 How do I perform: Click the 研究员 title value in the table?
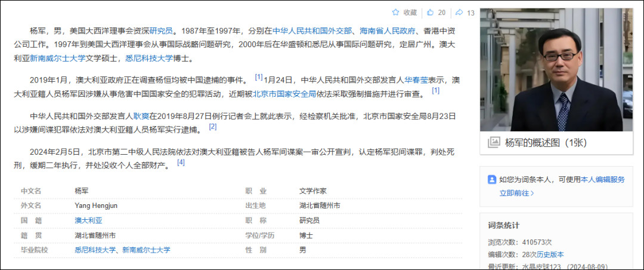coord(309,220)
